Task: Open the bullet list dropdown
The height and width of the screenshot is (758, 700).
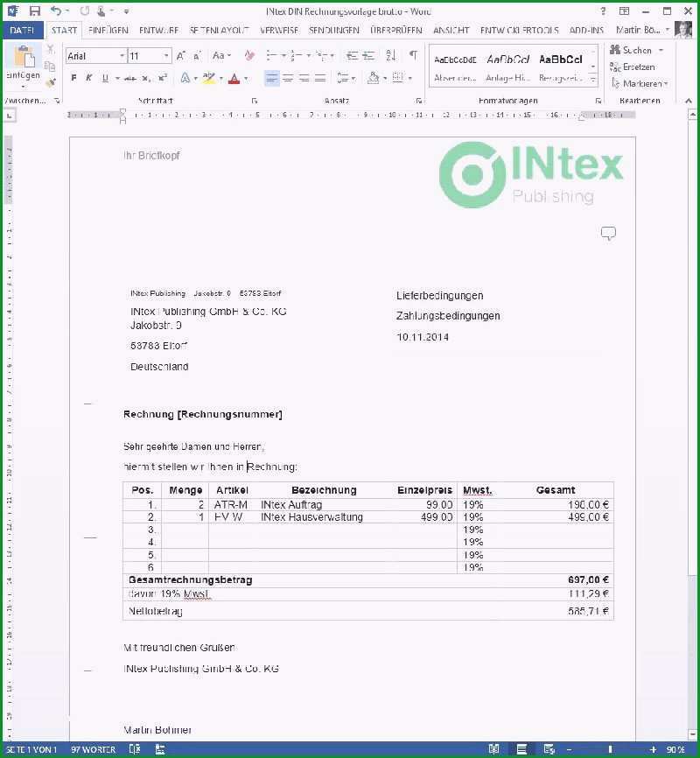Action: [x=283, y=56]
